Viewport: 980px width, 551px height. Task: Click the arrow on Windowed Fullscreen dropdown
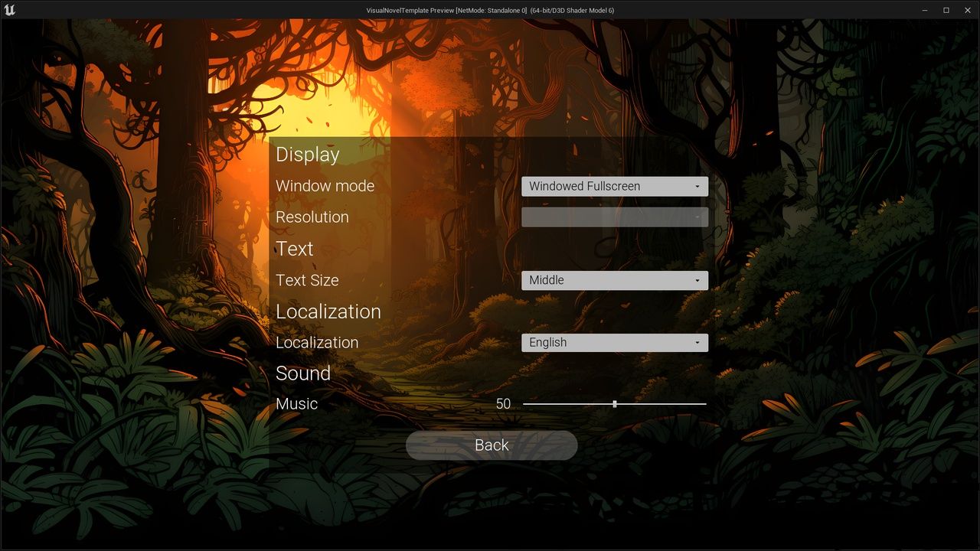(x=697, y=187)
